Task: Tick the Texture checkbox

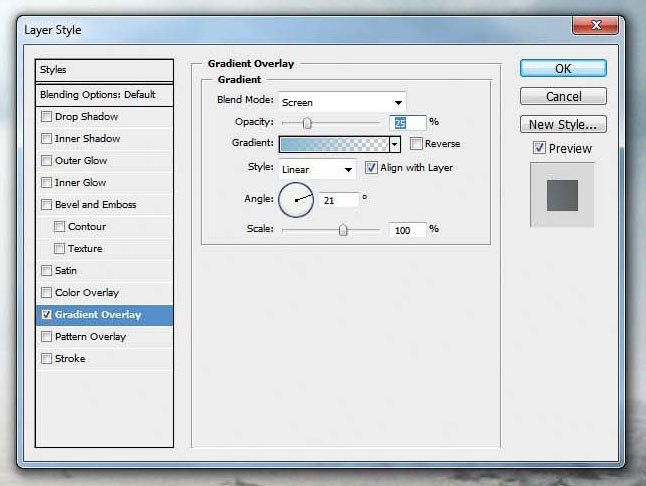Action: click(60, 248)
